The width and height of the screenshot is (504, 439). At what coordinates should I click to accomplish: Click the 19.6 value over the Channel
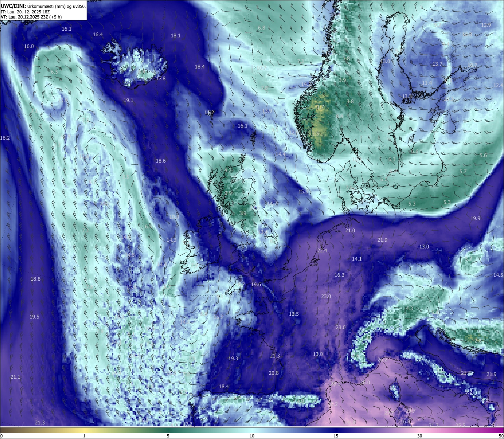coord(256,285)
